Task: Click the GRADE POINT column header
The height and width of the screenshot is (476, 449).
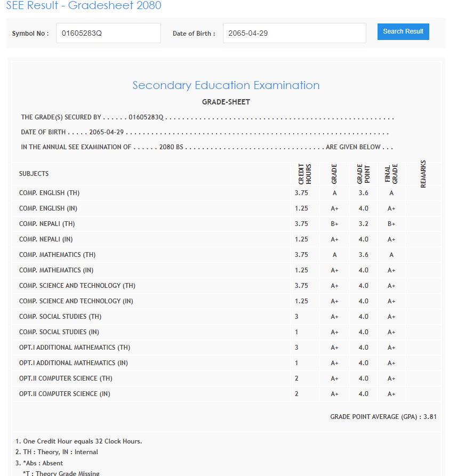Action: (363, 174)
